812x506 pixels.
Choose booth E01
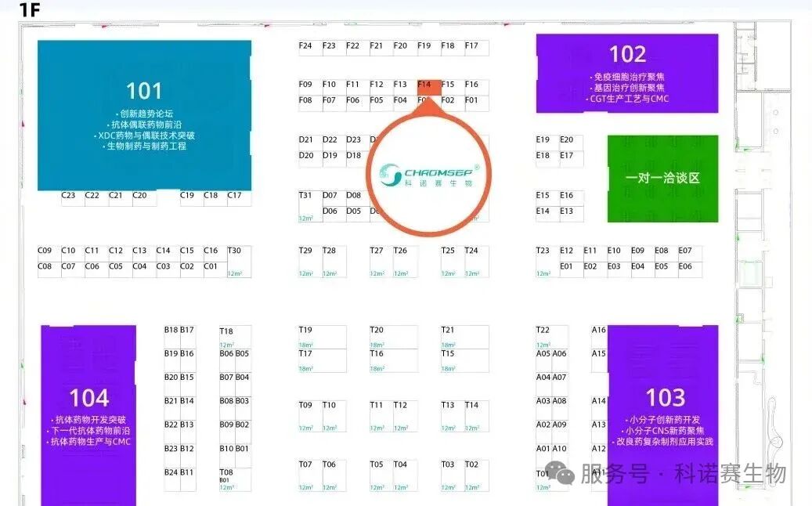click(571, 269)
